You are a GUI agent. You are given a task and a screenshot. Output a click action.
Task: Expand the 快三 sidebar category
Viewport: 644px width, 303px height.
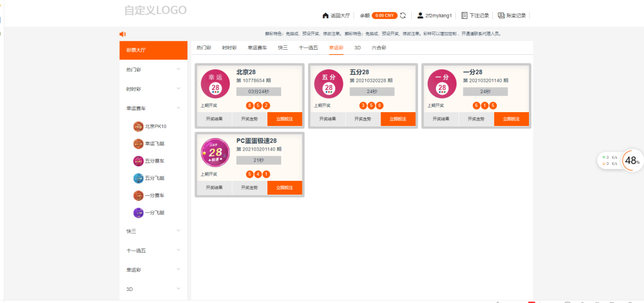178,231
